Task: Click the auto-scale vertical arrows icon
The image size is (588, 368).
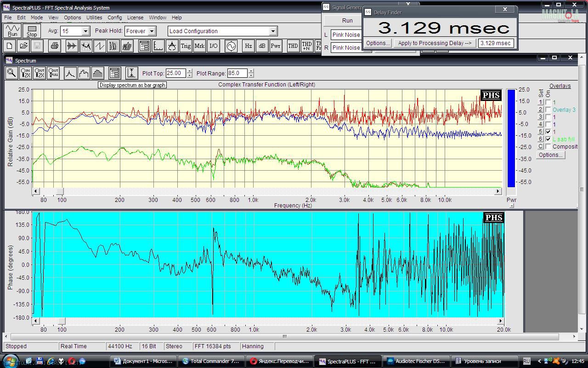Action: [131, 73]
